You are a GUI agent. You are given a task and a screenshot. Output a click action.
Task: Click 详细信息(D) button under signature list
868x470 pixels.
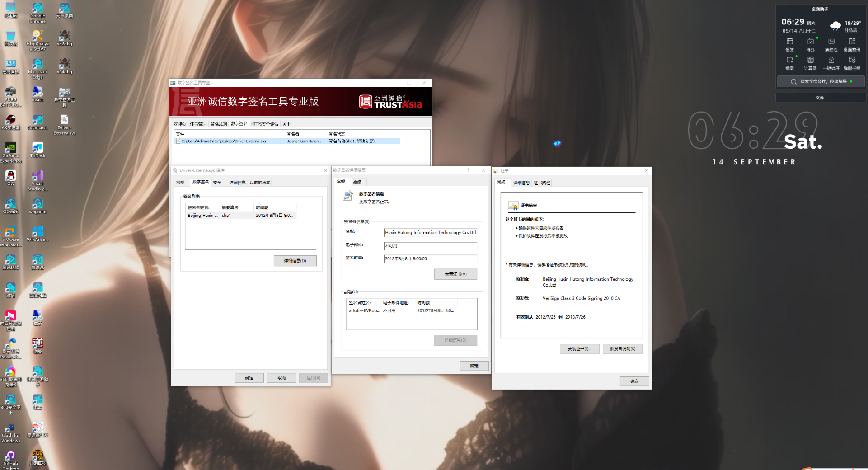295,261
